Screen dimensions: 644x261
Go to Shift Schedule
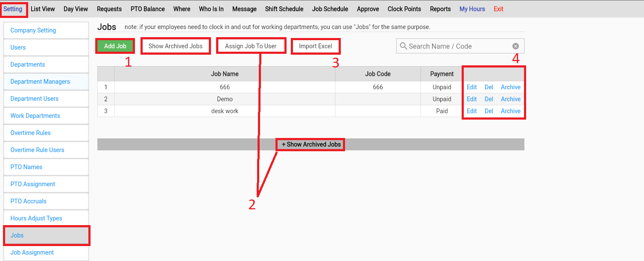[x=284, y=9]
